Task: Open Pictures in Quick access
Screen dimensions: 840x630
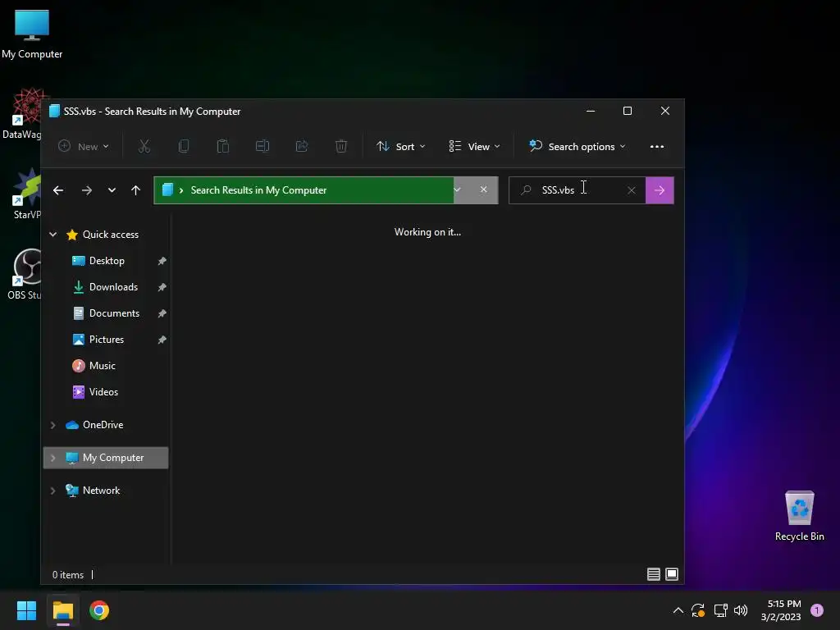Action: point(106,340)
